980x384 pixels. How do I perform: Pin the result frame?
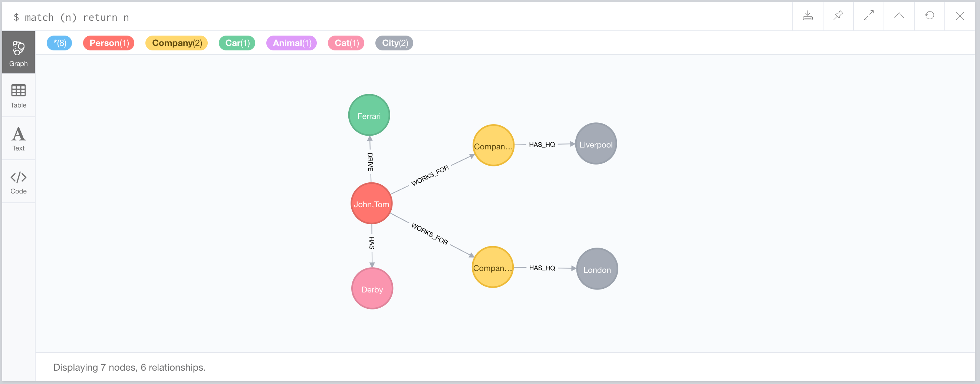click(838, 16)
